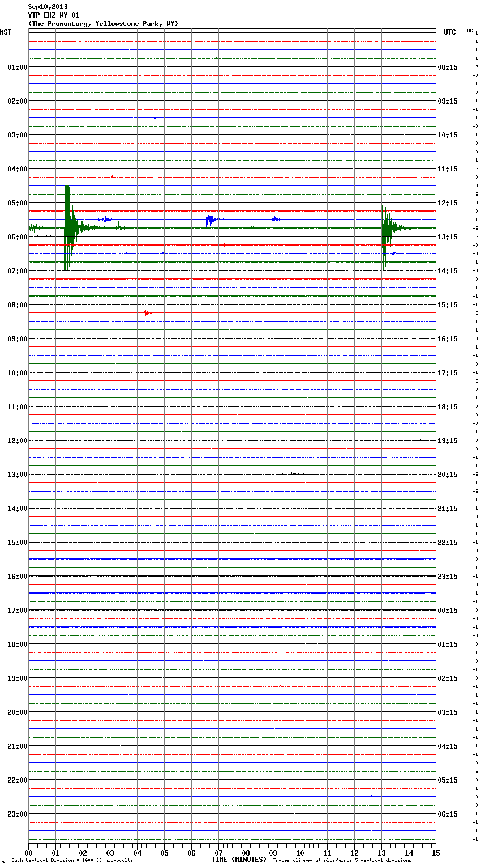Select the 17:00 MST row label
The height and width of the screenshot is (868, 481).
click(x=18, y=611)
